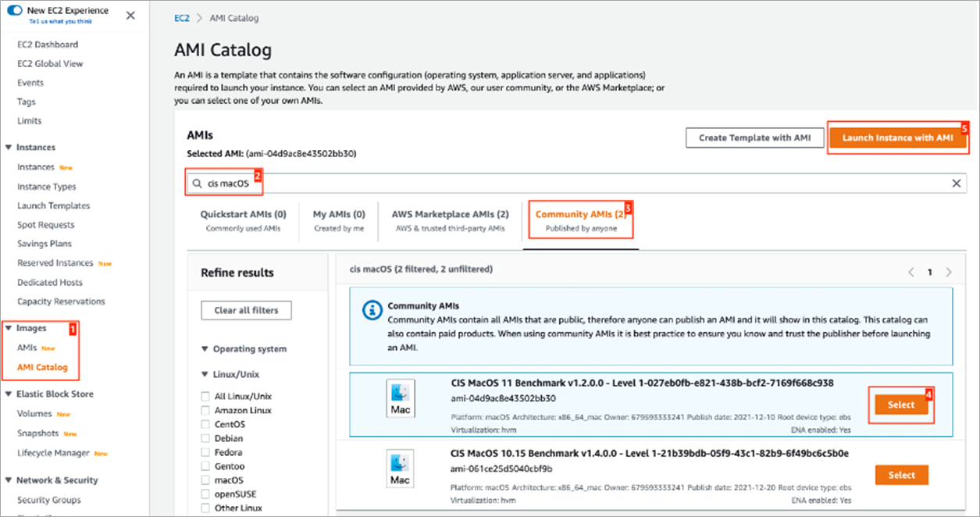Switch to Community AMIs tab
Screen dimensions: 980x517
tap(580, 220)
